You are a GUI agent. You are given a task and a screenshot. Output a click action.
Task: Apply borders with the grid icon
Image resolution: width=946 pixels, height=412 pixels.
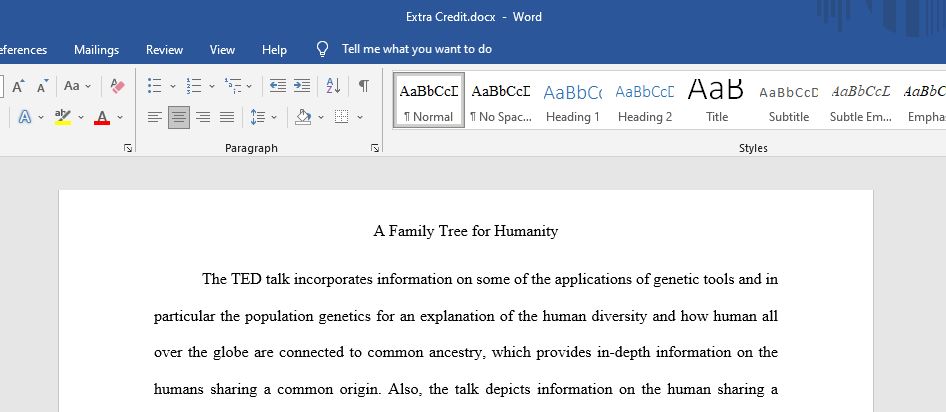pyautogui.click(x=341, y=116)
